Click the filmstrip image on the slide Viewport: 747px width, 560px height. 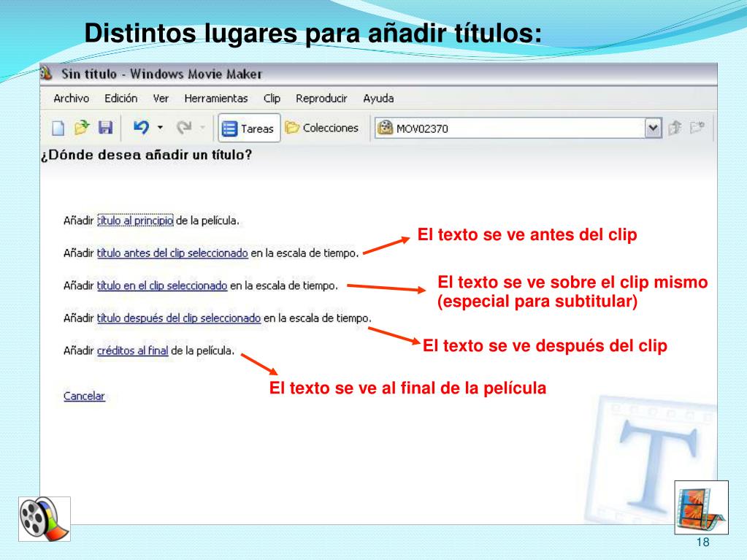tap(701, 507)
